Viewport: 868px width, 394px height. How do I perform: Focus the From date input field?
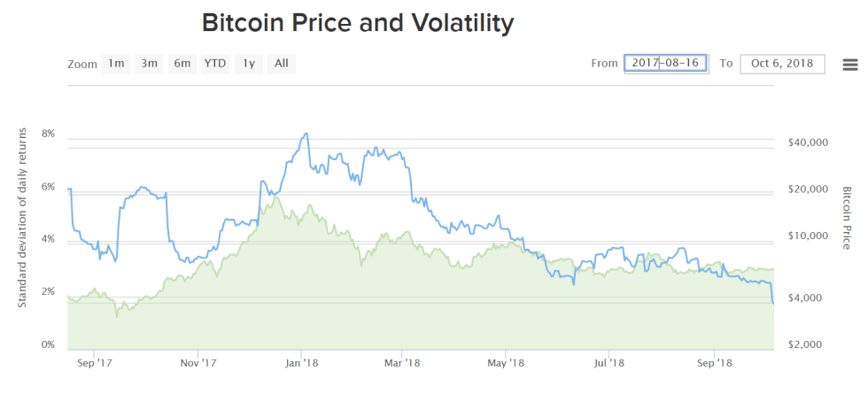(665, 64)
